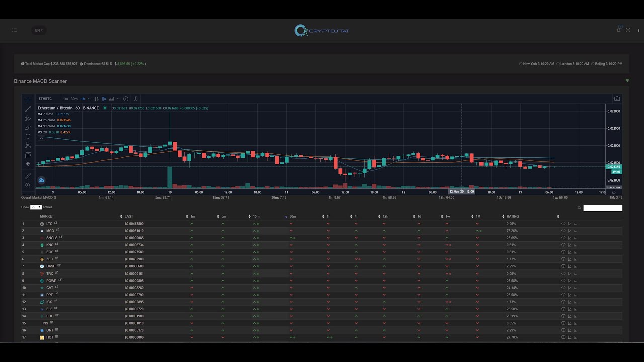Image resolution: width=644 pixels, height=362 pixels.
Task: Sort table by LAST column
Action: pos(129,217)
